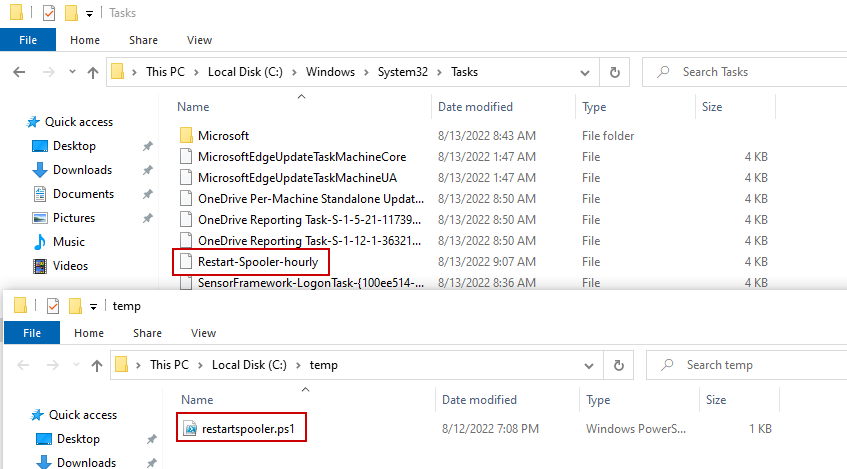The width and height of the screenshot is (847, 469).
Task: Click Downloads in upper Quick access
Action: point(82,170)
